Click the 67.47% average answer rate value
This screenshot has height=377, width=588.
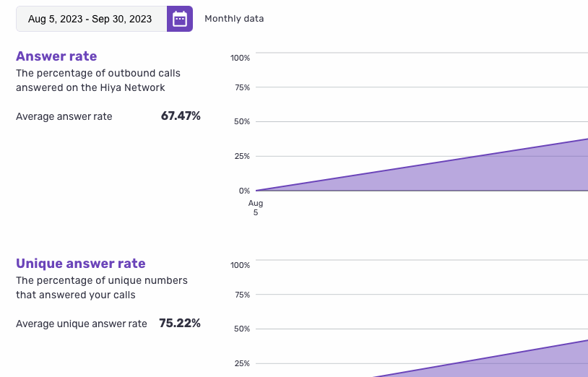click(x=181, y=116)
